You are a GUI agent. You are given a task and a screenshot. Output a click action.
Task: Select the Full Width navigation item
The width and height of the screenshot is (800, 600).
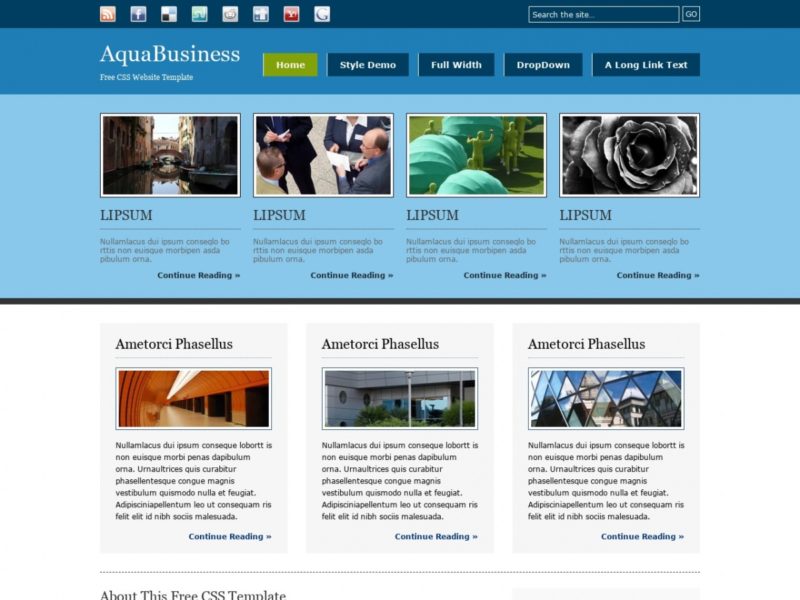click(456, 64)
